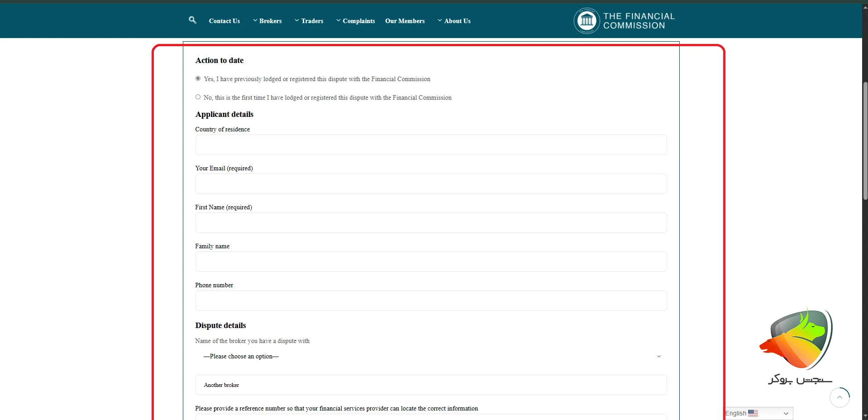Expand the Complaints menu
This screenshot has width=868, height=420.
pyautogui.click(x=356, y=21)
